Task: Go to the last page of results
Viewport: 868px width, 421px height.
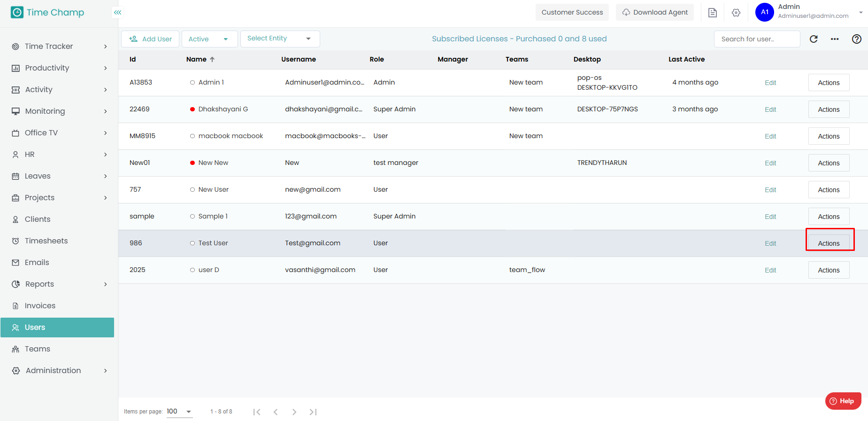Action: (313, 412)
